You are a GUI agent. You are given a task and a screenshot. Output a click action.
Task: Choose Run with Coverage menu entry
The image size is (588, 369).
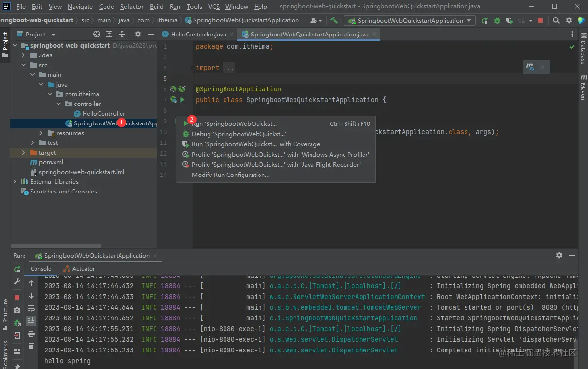276,144
